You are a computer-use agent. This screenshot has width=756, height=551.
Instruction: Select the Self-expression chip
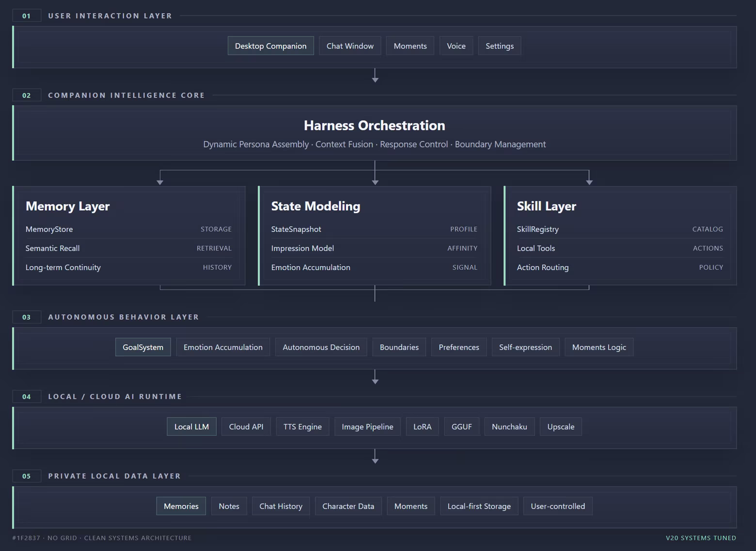coord(525,347)
